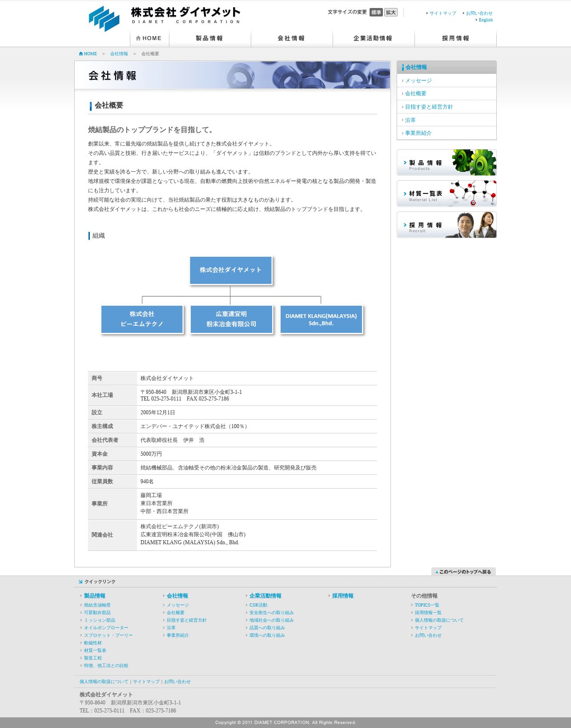Viewport: 571px width, 728px height.
Task: Open メッセージ in the sidebar menu
Action: click(418, 81)
